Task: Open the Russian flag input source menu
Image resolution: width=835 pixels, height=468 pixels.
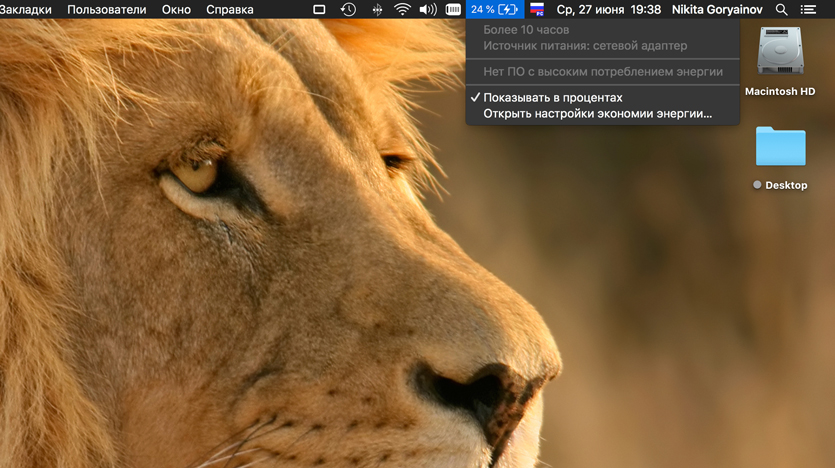Action: (x=537, y=9)
